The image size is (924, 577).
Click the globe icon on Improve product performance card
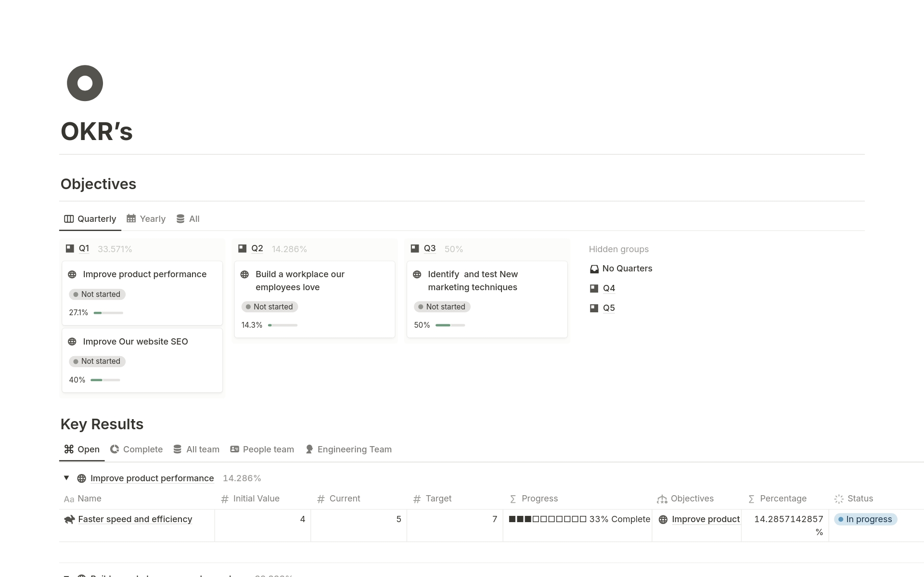coord(72,274)
